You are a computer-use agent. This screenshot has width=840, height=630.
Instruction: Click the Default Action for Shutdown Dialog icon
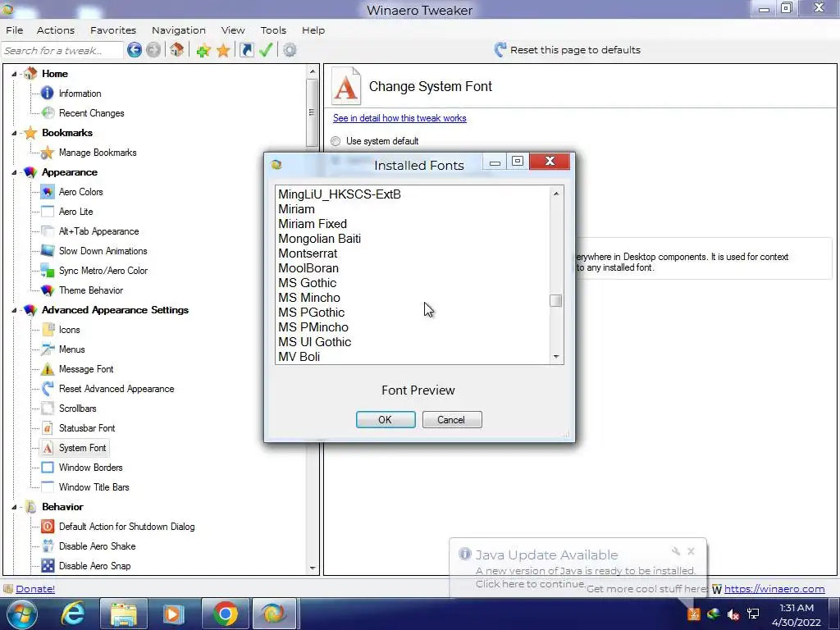tap(48, 527)
